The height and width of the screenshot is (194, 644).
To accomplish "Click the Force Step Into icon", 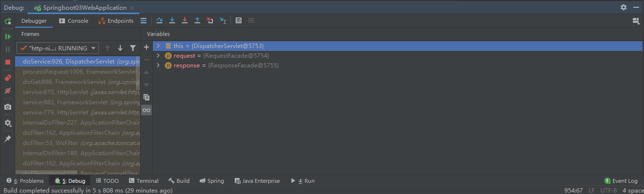I will (185, 20).
